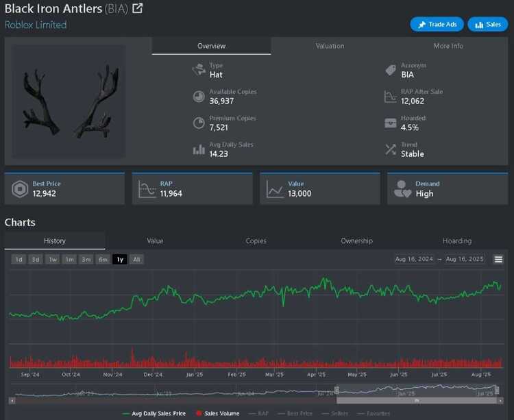Switch to the Valuation tab

330,46
